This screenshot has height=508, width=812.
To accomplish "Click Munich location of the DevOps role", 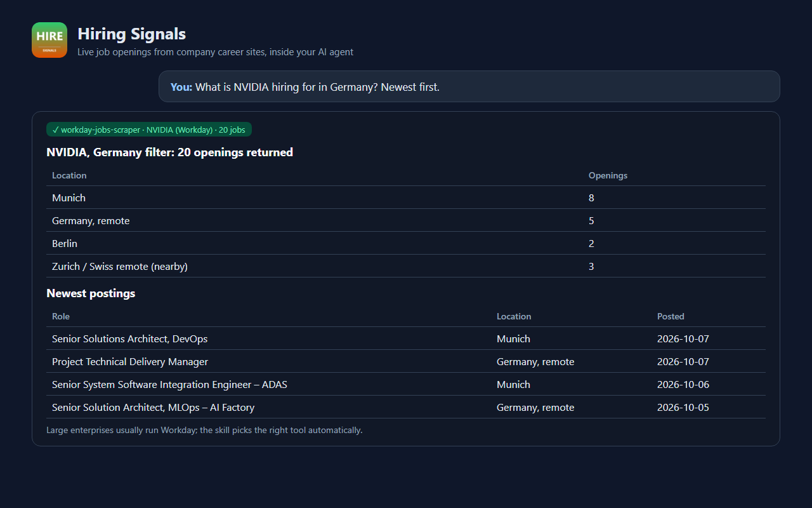I will point(513,339).
